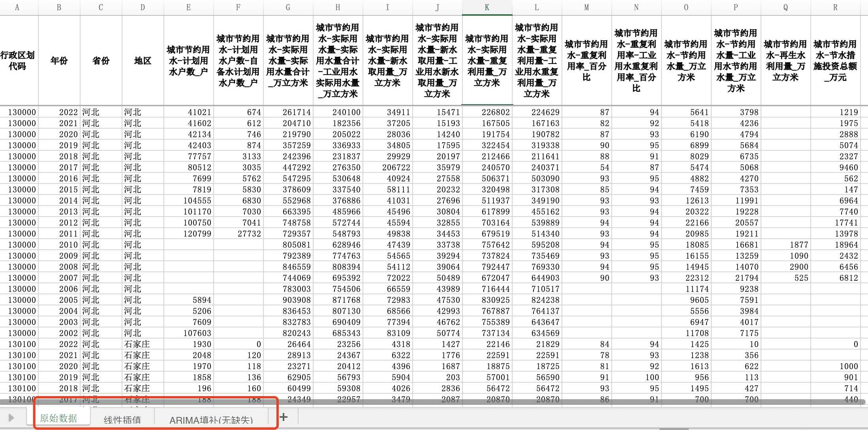Select column A header
The width and height of the screenshot is (868, 430).
tap(17, 7)
